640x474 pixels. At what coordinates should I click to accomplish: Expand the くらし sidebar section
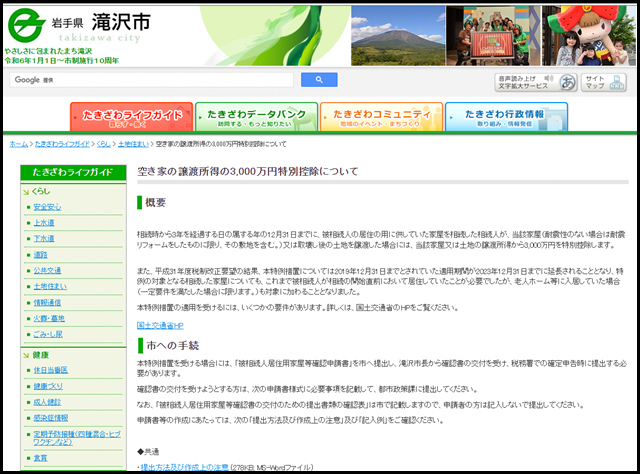(x=41, y=191)
